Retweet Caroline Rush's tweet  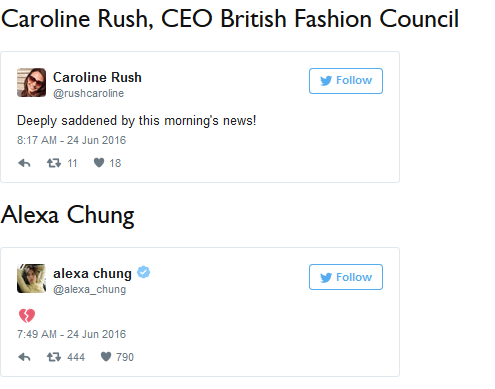click(x=54, y=163)
